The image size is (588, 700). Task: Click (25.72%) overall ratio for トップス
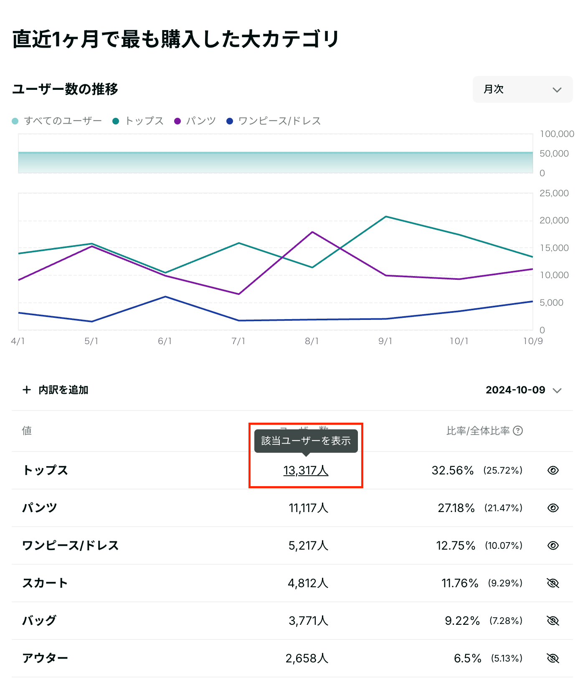coord(503,470)
